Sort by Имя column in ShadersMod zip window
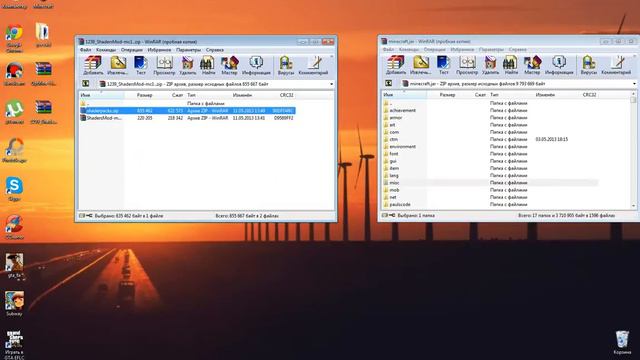This screenshot has width=640, height=360. coord(102,95)
